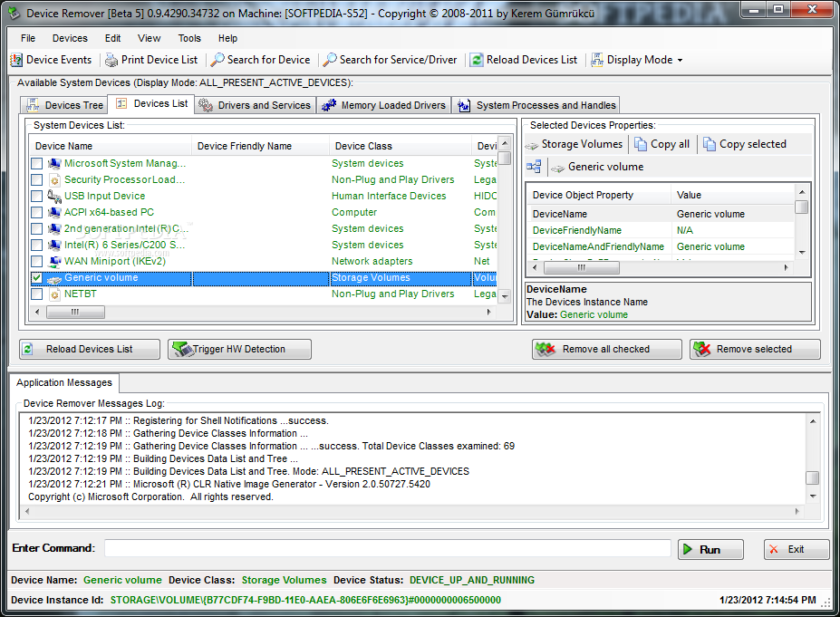
Task: Click the Remove all checked button
Action: pyautogui.click(x=606, y=349)
